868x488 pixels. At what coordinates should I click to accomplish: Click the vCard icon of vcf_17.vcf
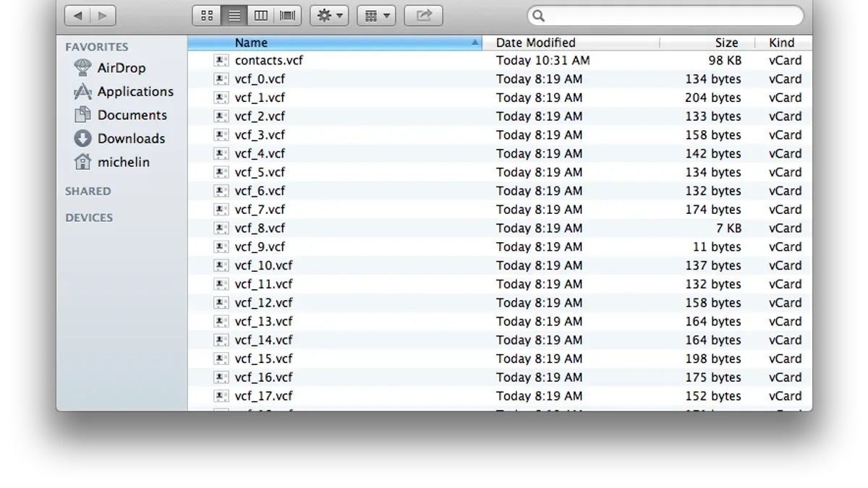pyautogui.click(x=221, y=396)
